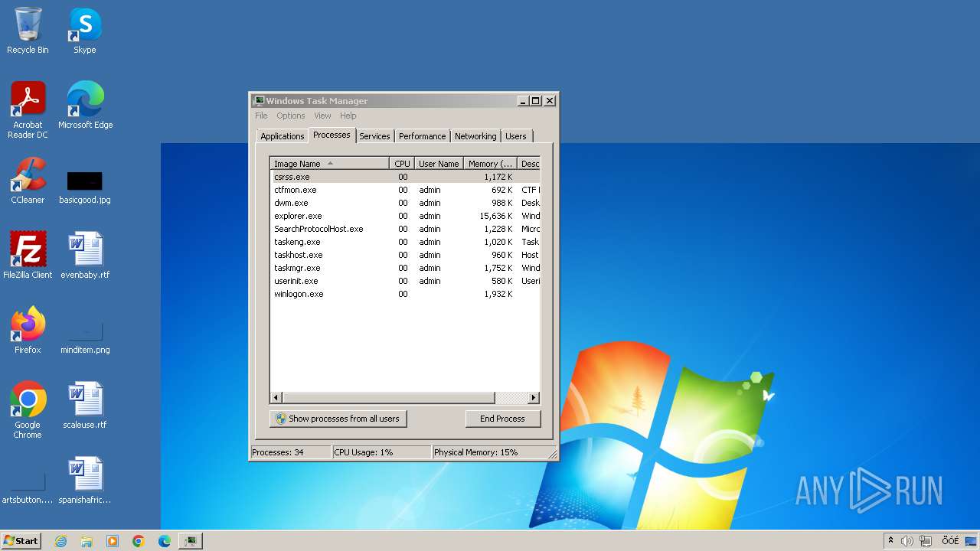Open the CCleaner desktop icon
The image size is (980, 551).
(28, 181)
